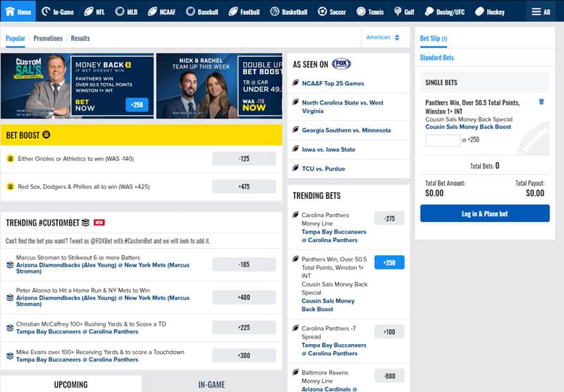Select +225 odds for Christian McCaffrey bet

point(244,328)
